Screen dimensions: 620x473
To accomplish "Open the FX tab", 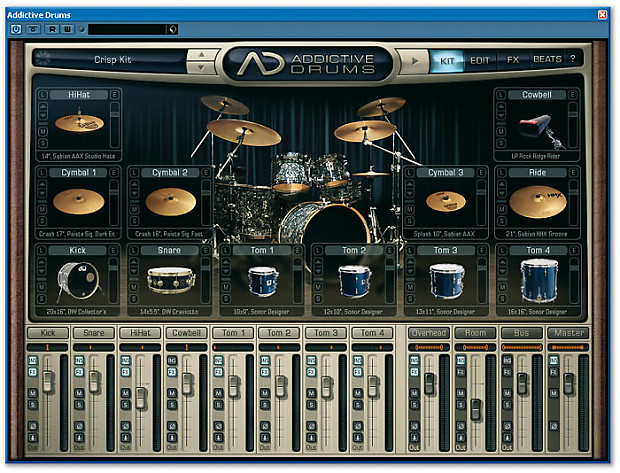I will tap(513, 60).
